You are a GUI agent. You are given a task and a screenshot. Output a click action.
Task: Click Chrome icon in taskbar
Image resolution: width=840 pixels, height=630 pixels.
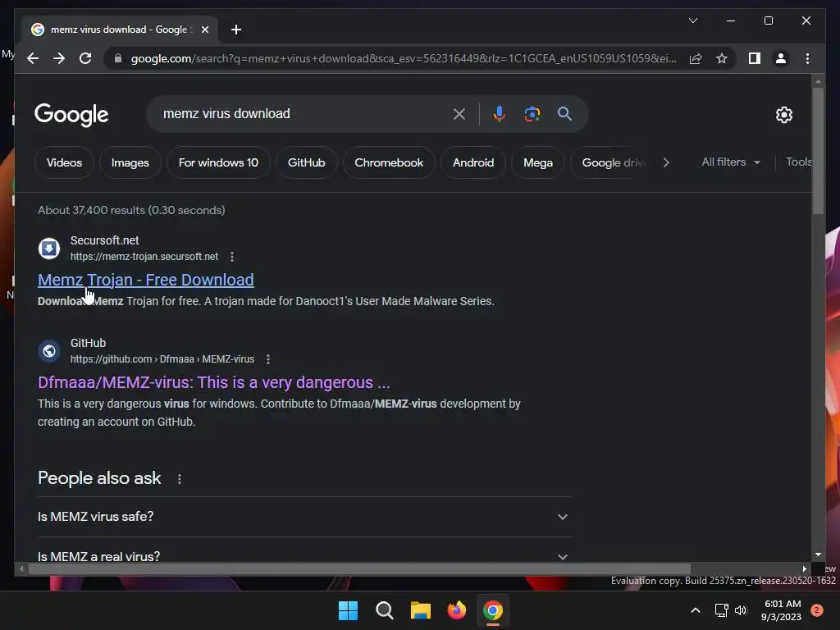coord(493,610)
